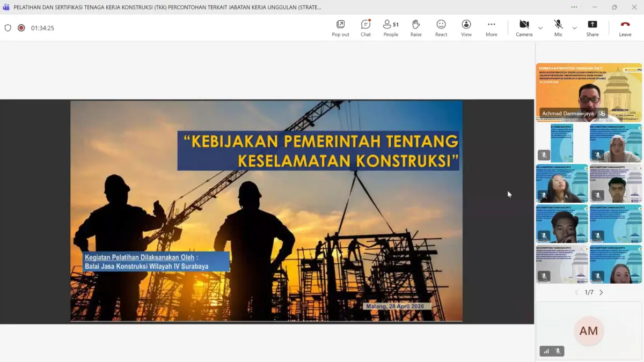The height and width of the screenshot is (362, 644).
Task: Open the View layout options
Action: tap(466, 28)
